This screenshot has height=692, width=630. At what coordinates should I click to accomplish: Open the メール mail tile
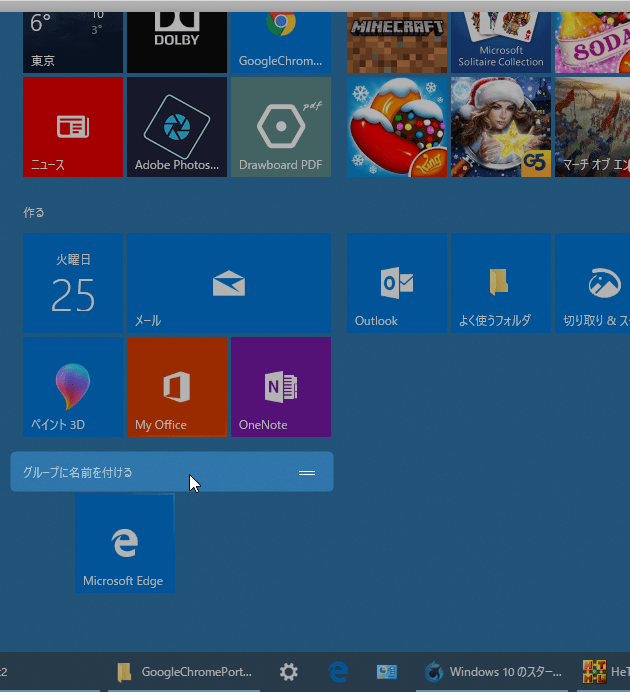pyautogui.click(x=229, y=283)
